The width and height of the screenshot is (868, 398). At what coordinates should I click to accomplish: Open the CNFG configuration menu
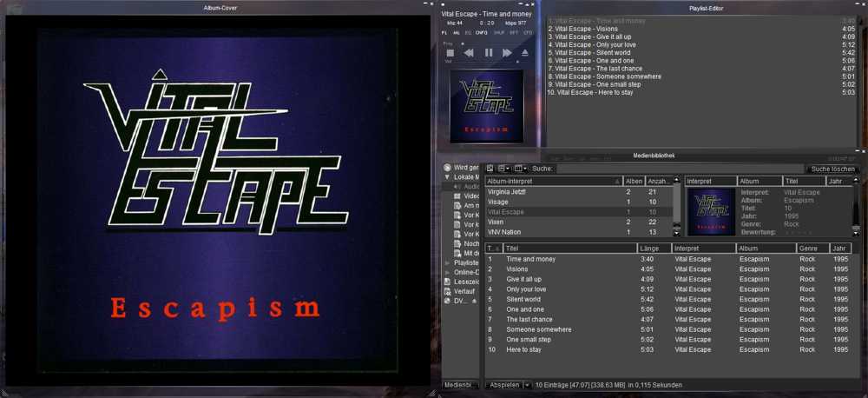(x=481, y=32)
